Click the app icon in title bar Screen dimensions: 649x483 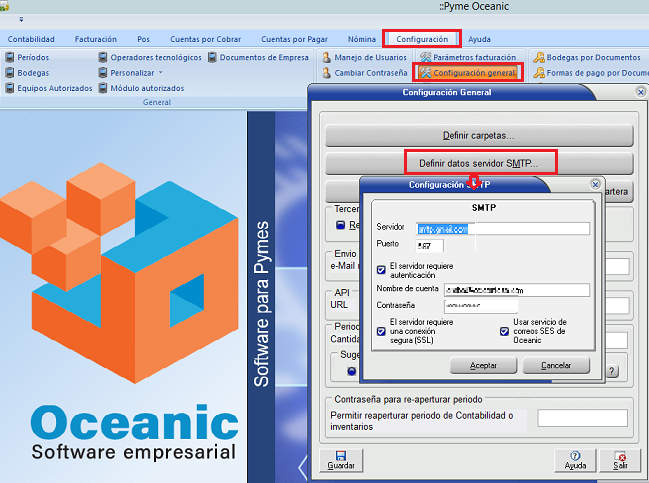click(x=4, y=6)
